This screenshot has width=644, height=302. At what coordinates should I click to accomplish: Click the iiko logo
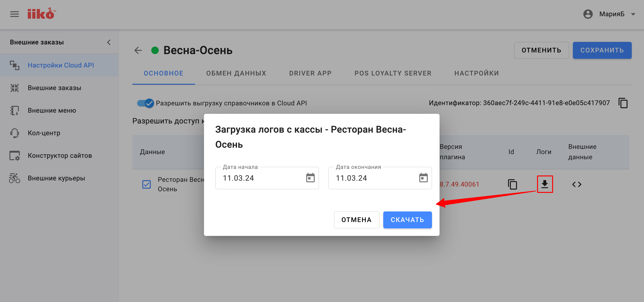point(42,14)
